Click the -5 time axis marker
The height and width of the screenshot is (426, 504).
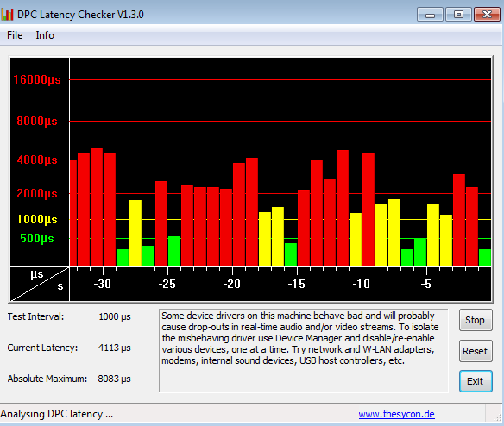tap(425, 284)
